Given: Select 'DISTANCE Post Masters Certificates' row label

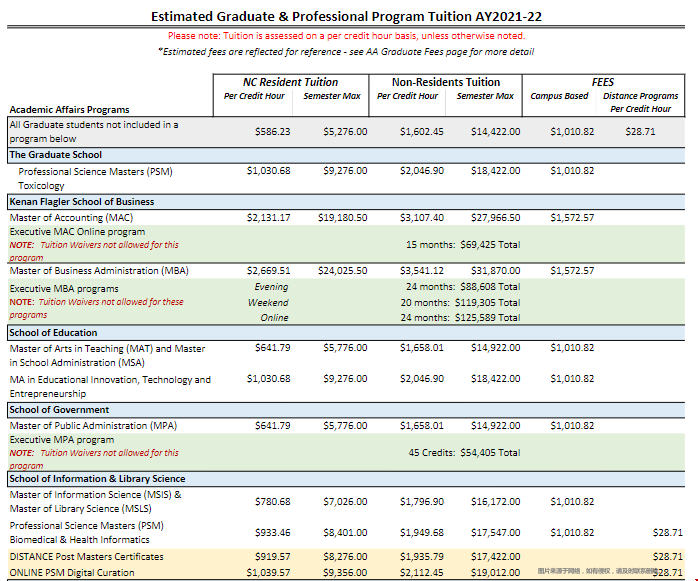Looking at the screenshot, I should click(x=86, y=557).
